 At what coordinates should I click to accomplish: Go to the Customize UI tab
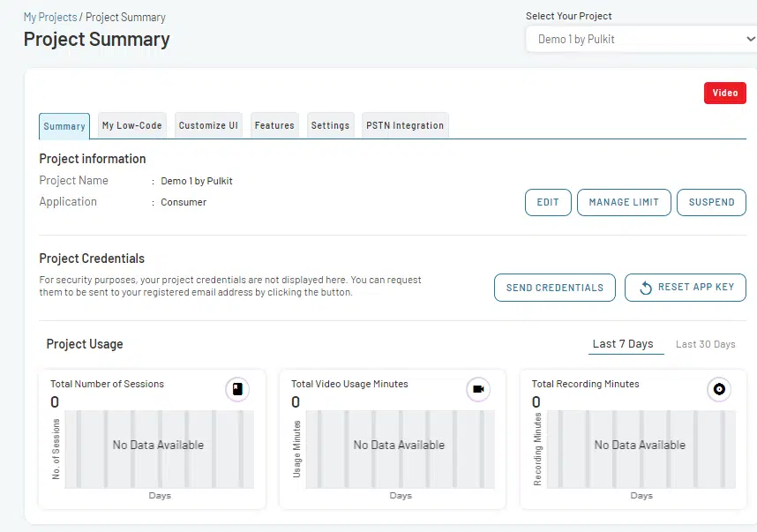(x=208, y=126)
